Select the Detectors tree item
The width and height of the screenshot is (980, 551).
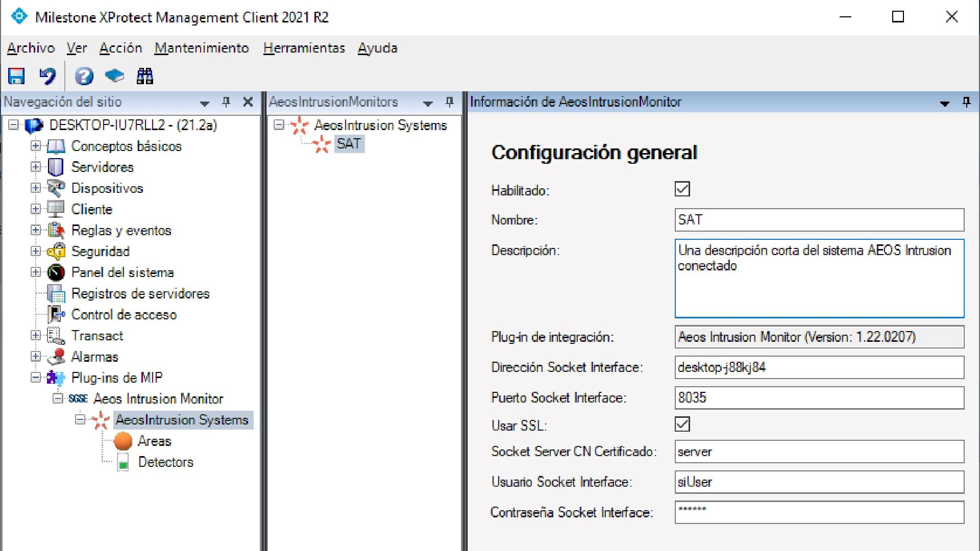coord(166,462)
